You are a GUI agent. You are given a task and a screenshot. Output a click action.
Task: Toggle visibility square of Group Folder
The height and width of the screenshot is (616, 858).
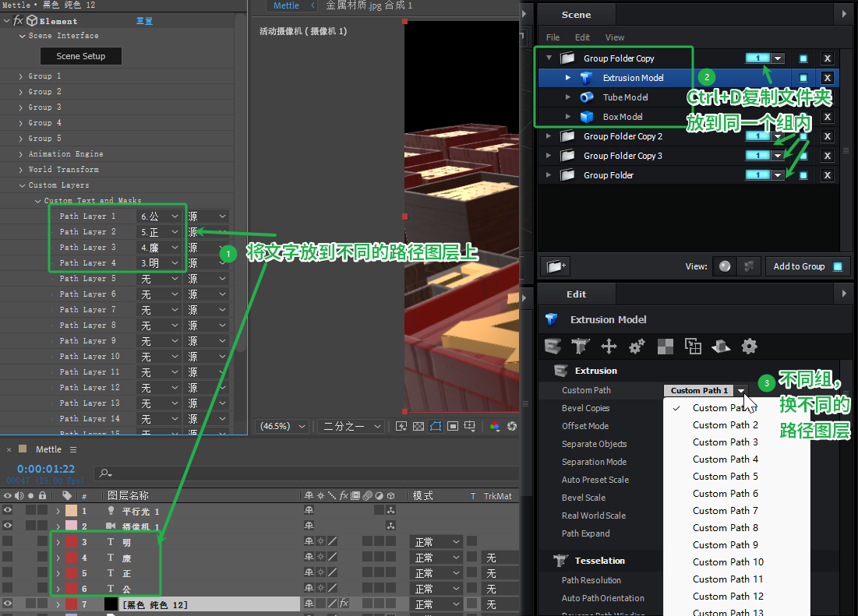(x=803, y=175)
